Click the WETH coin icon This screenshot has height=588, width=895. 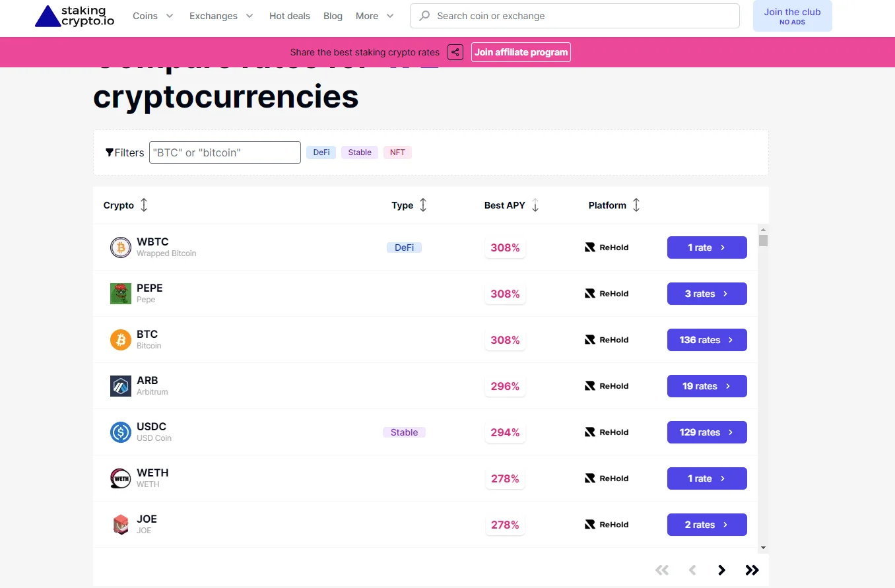click(121, 478)
